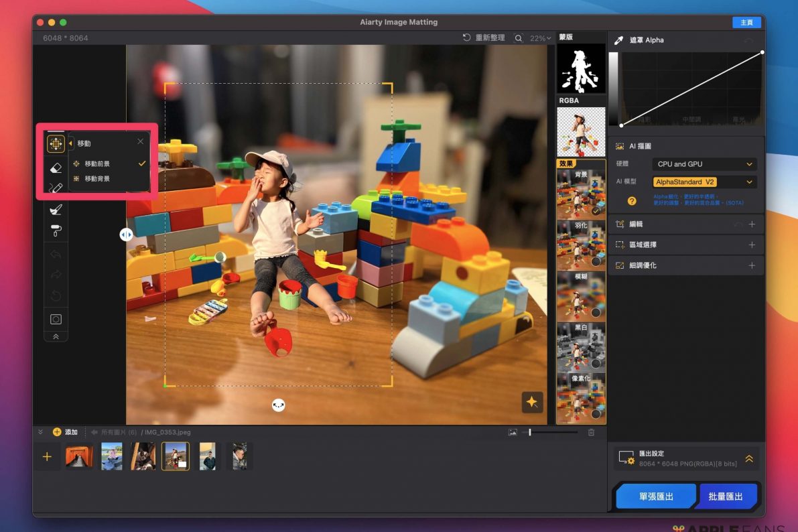This screenshot has width=798, height=532.
Task: Click the trash icon above the filmstrip
Action: click(x=591, y=433)
